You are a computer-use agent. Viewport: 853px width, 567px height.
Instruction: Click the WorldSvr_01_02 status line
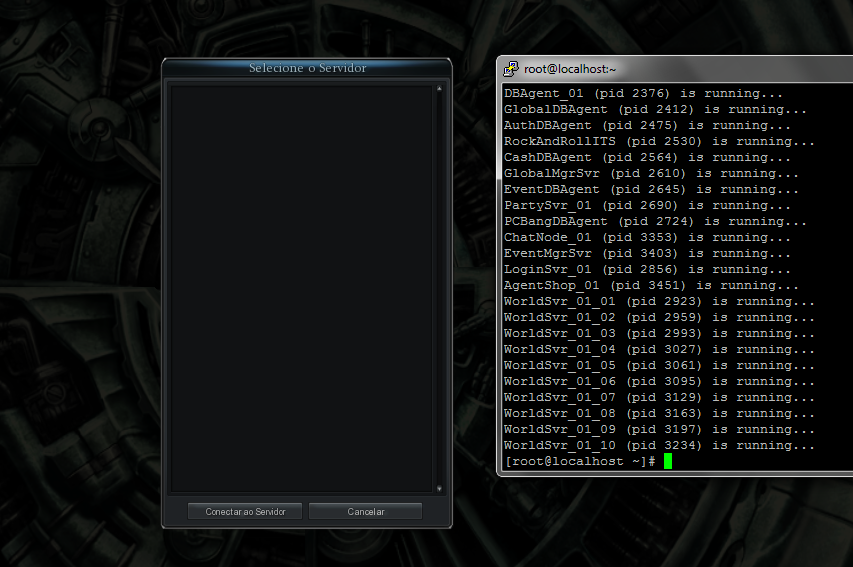659,317
